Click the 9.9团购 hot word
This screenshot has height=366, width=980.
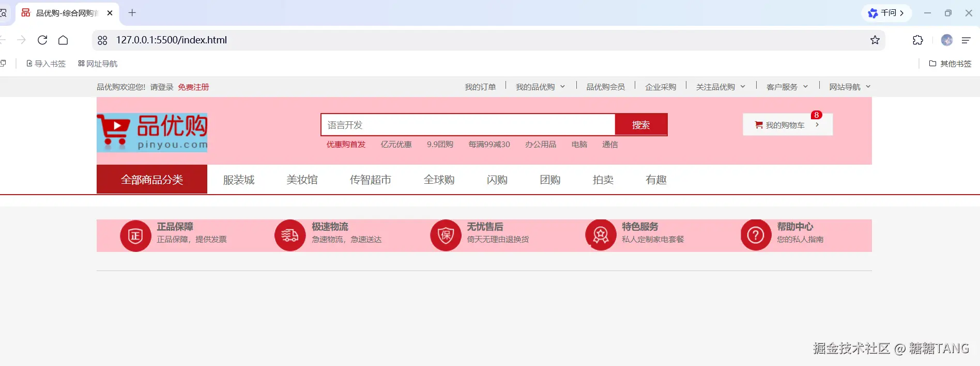[x=440, y=145]
